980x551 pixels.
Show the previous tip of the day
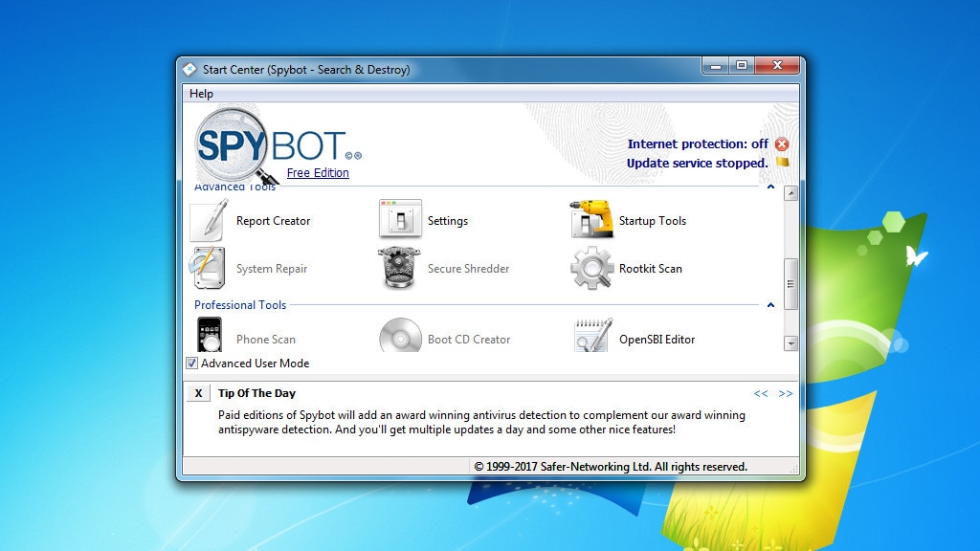pos(761,393)
